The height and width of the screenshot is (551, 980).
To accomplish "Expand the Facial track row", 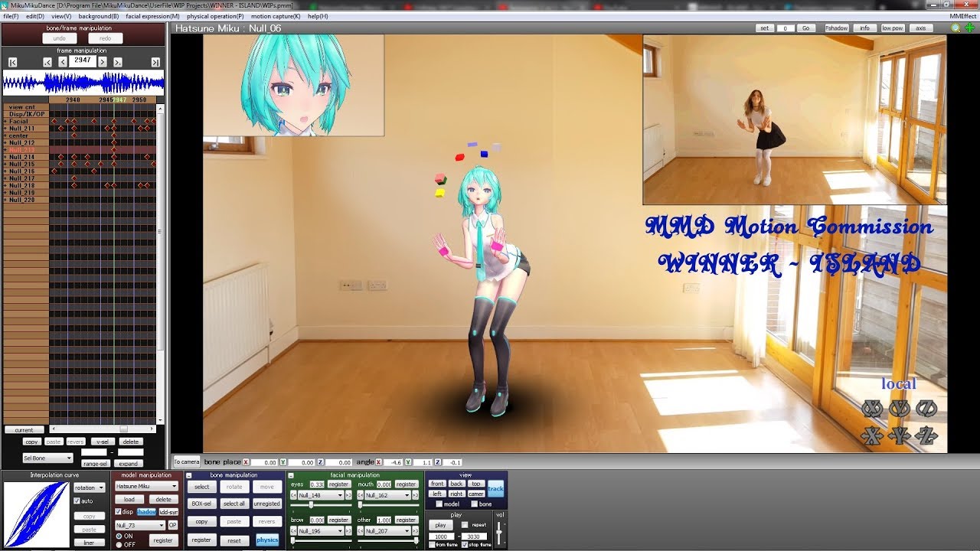I will (x=5, y=121).
